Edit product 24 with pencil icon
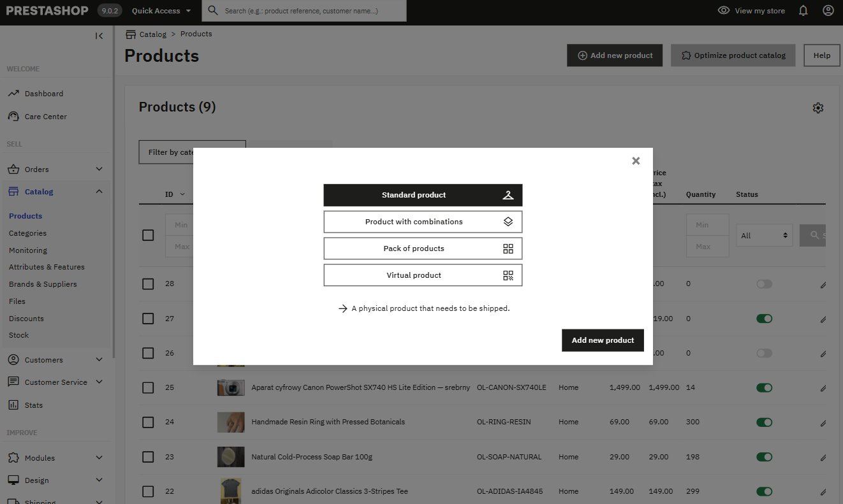843x504 pixels. [x=823, y=422]
